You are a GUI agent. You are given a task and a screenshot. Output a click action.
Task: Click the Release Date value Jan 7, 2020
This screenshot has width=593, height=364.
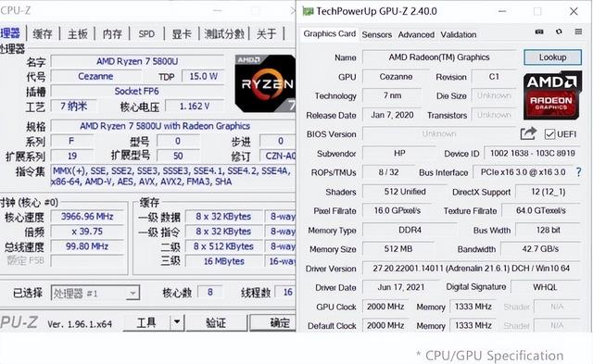(392, 115)
